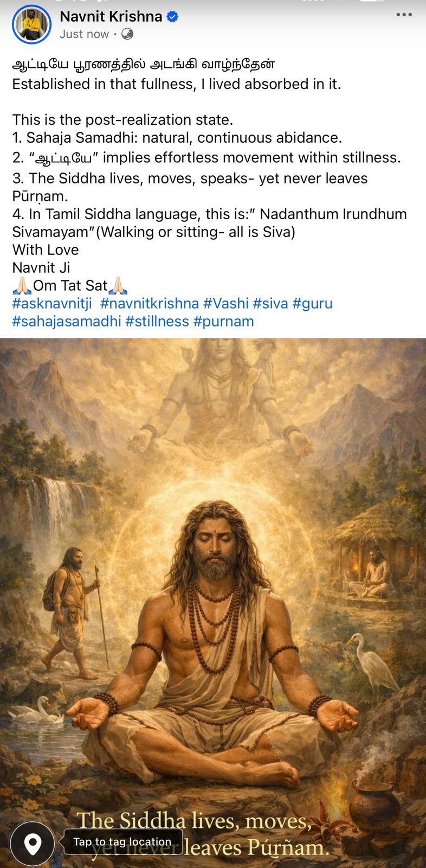Open the #purnam hashtag
The image size is (426, 868).
coord(224,321)
